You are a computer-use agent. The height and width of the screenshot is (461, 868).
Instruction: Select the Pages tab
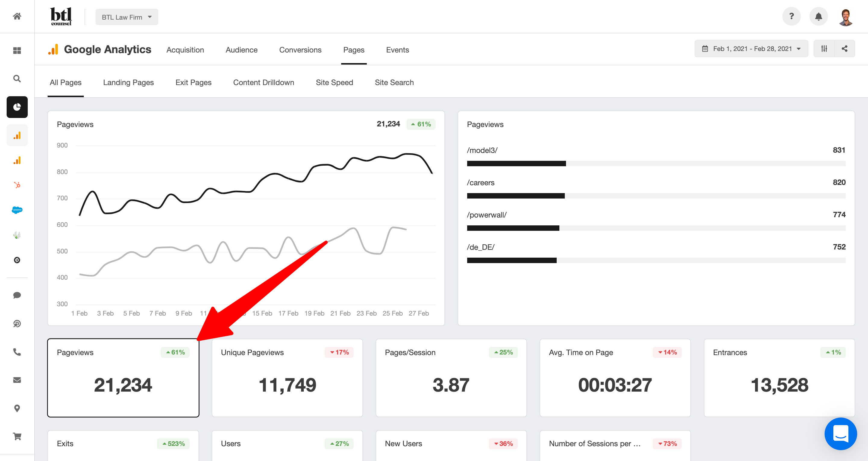(x=354, y=50)
